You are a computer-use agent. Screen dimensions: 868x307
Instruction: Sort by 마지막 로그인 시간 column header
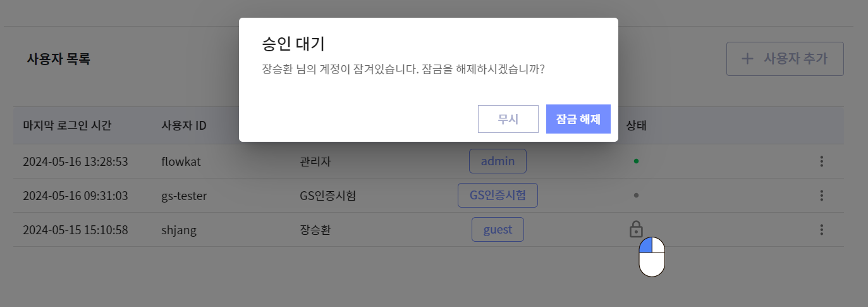(x=67, y=125)
